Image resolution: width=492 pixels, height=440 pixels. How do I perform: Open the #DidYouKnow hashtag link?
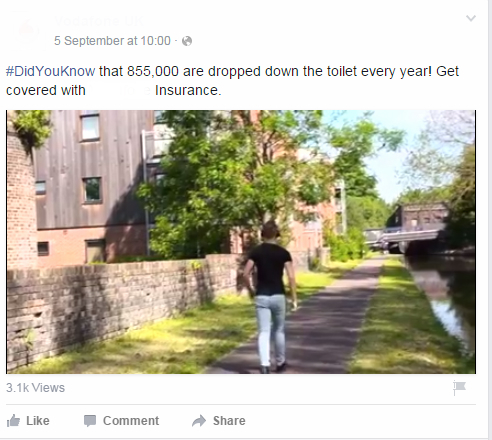[51, 71]
